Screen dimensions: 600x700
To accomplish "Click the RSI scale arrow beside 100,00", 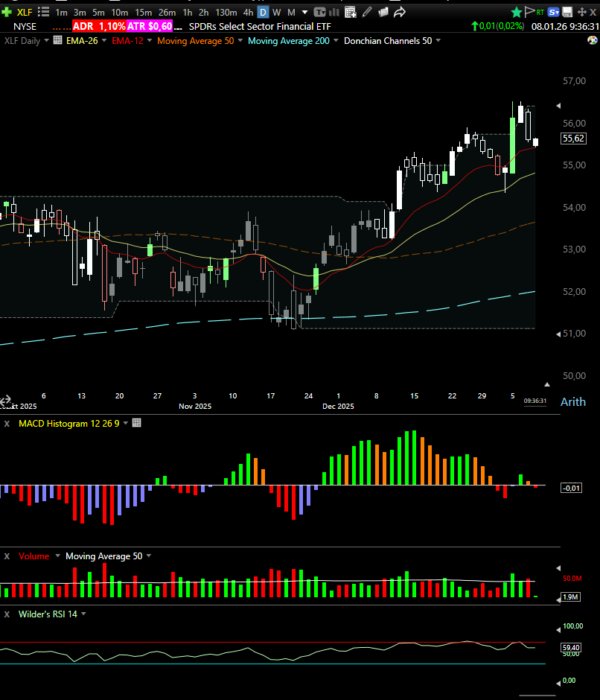I will [558, 629].
